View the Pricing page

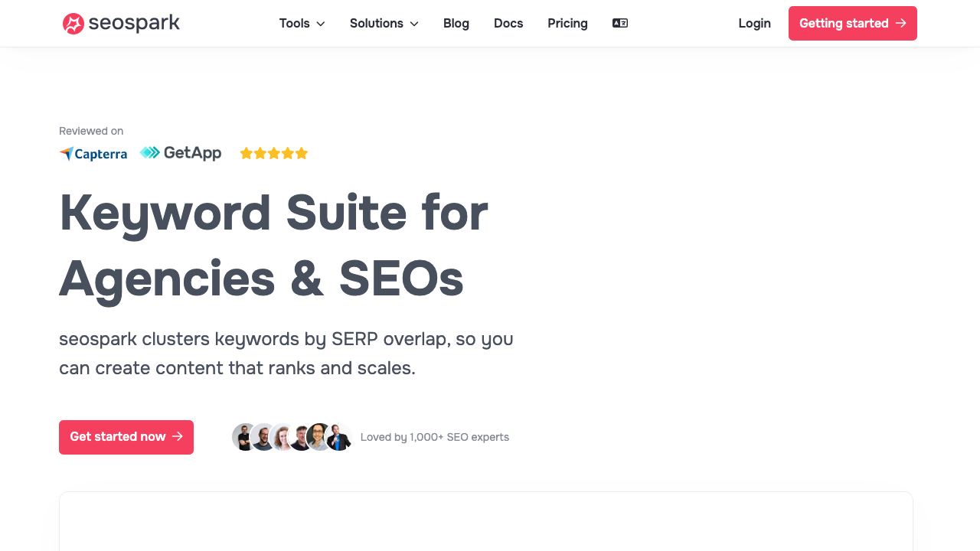567,24
